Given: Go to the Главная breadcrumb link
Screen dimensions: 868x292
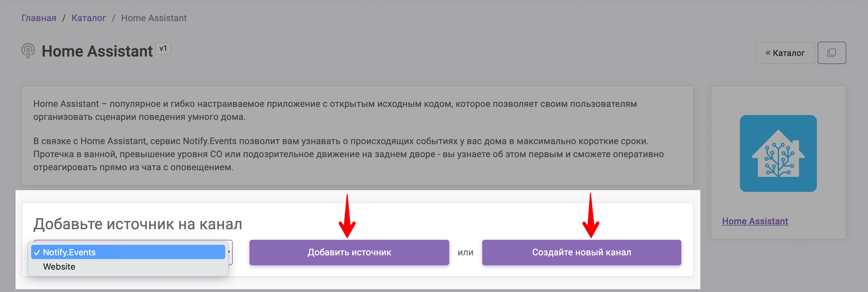Looking at the screenshot, I should click(x=39, y=18).
